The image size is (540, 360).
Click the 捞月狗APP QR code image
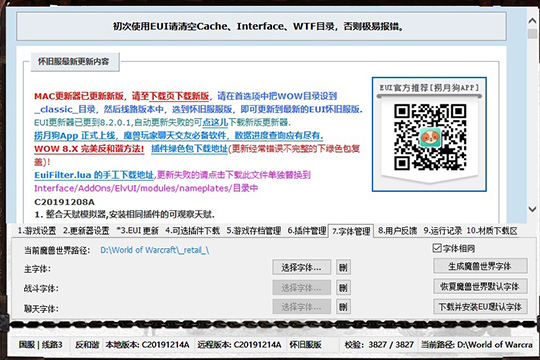429,136
